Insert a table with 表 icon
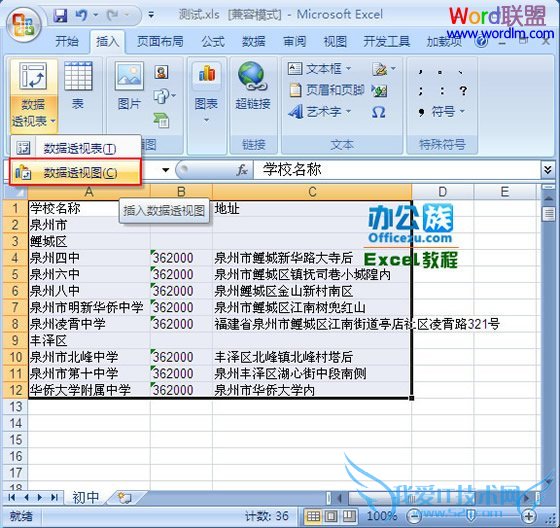Screen dimensions: 560x528 coord(78,76)
